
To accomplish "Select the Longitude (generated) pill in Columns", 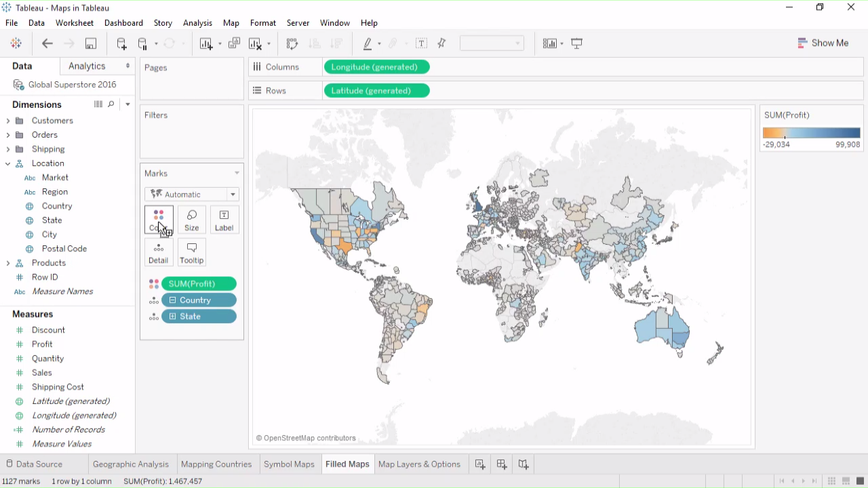I will tap(376, 67).
